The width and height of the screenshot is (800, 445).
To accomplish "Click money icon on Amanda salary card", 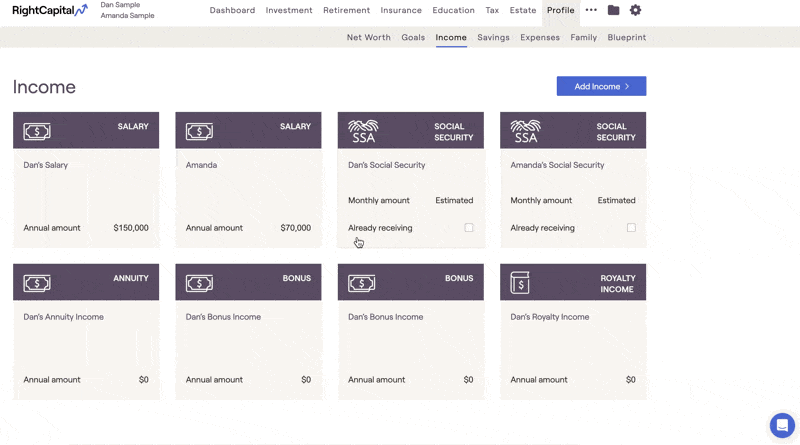I will pos(199,131).
